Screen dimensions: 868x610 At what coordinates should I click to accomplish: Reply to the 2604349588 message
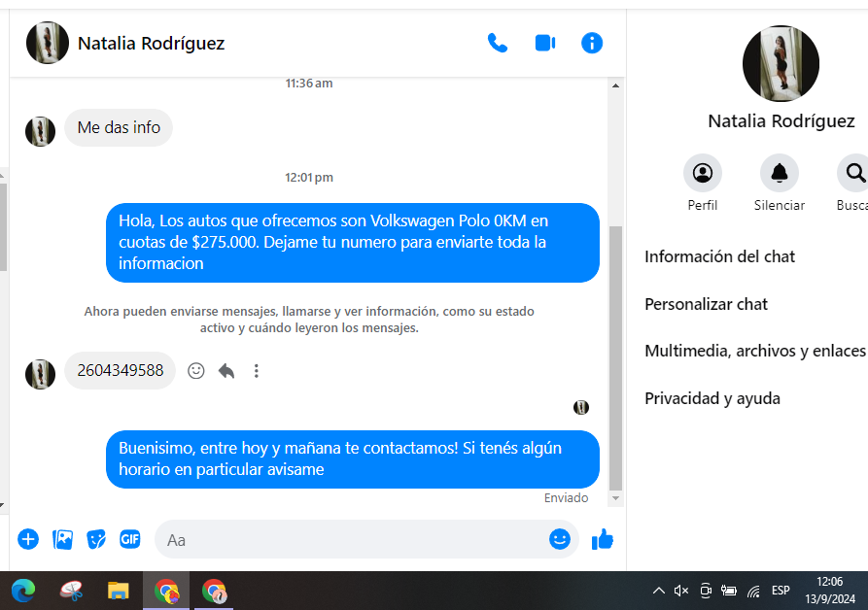click(226, 370)
